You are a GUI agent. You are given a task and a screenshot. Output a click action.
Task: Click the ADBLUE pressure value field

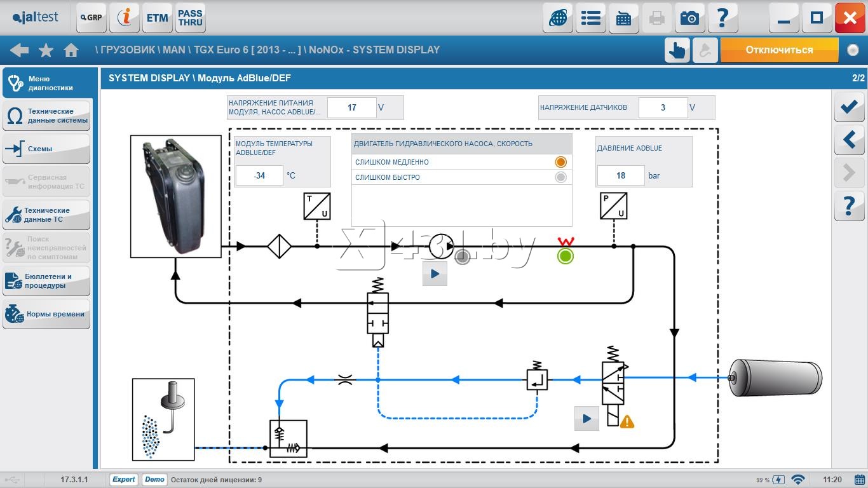coord(621,175)
